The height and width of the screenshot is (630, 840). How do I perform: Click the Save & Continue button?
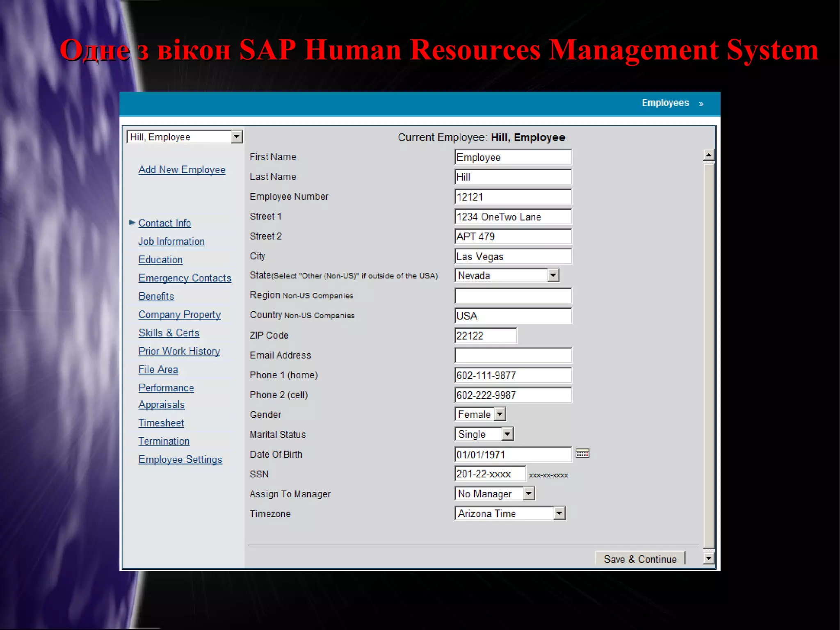tap(640, 559)
